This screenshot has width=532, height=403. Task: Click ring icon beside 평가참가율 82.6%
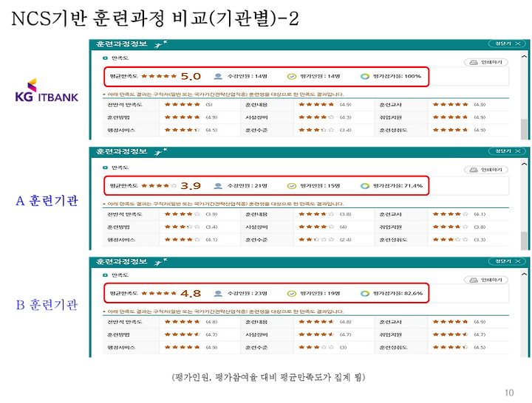tap(365, 293)
